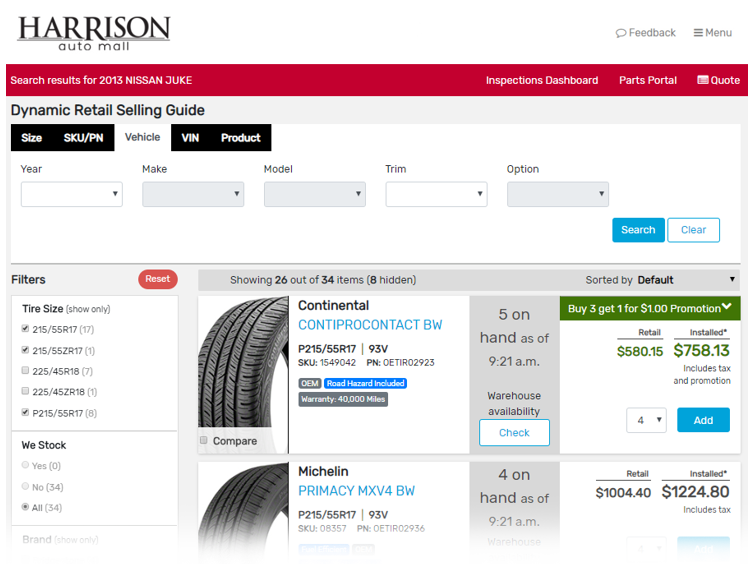Switch to the VIN tab
Screen dimensions: 752x564
(x=190, y=138)
